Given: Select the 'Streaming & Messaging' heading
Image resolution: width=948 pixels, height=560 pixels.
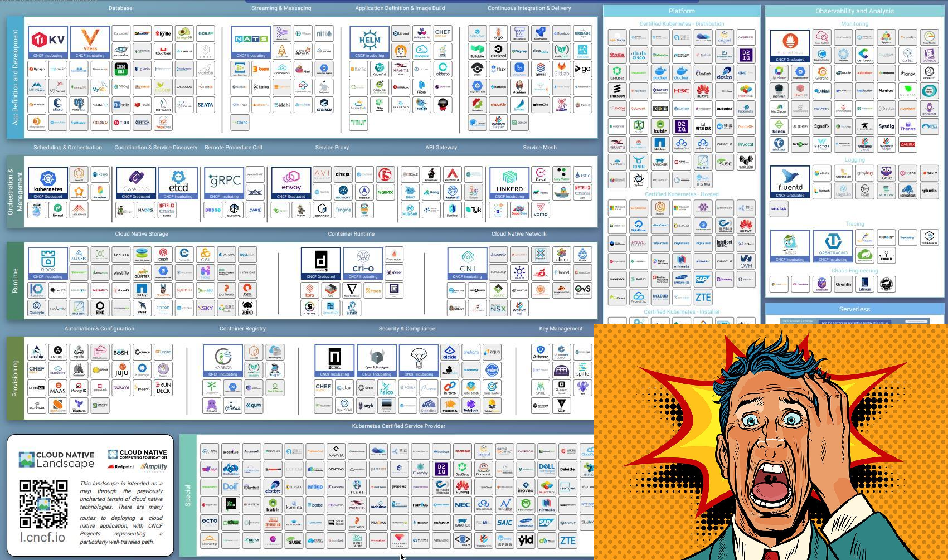Looking at the screenshot, I should click(281, 8).
